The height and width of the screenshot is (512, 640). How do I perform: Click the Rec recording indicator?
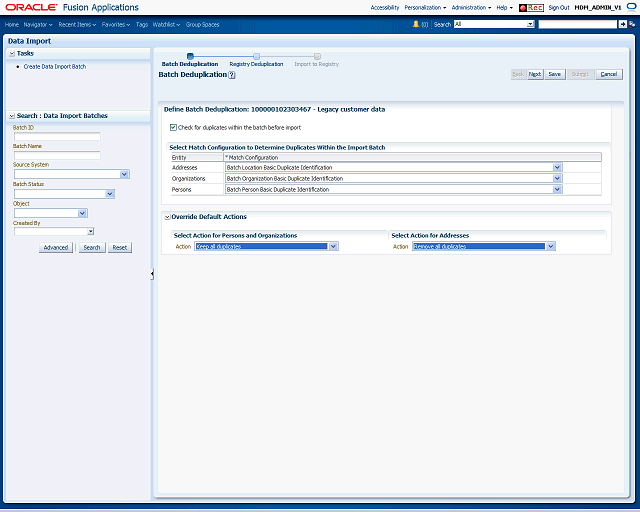(531, 8)
